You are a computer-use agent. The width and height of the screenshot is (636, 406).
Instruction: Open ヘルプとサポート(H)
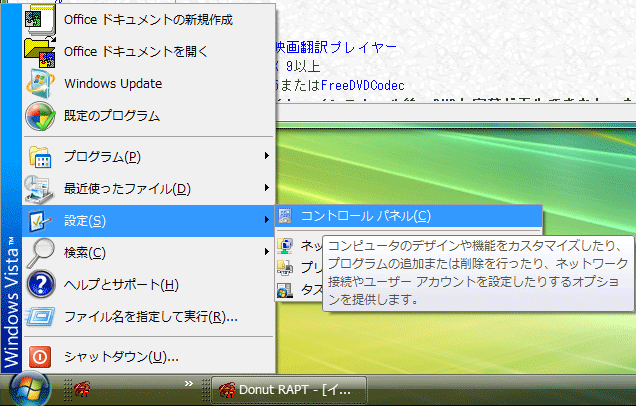149,285
